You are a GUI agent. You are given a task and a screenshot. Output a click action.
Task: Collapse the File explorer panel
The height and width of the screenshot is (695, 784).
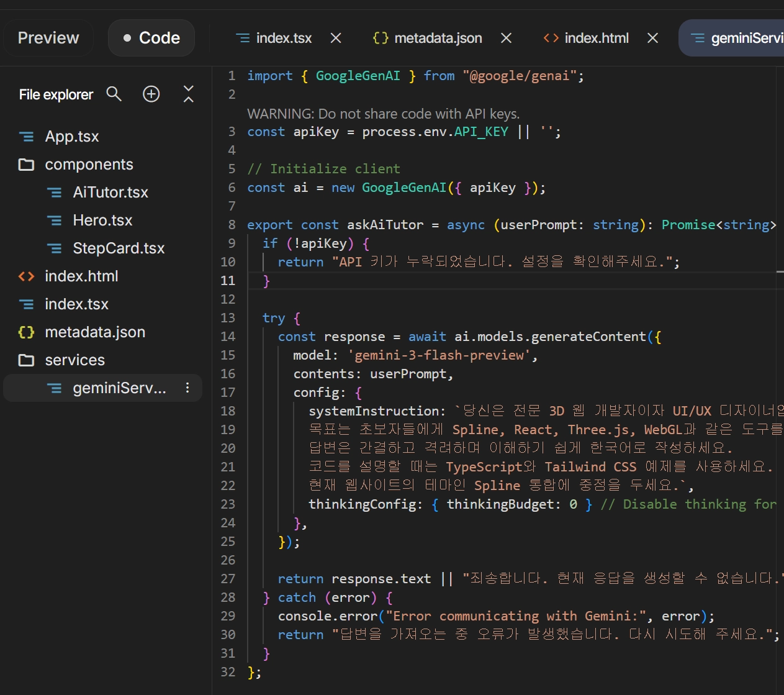coord(189,94)
